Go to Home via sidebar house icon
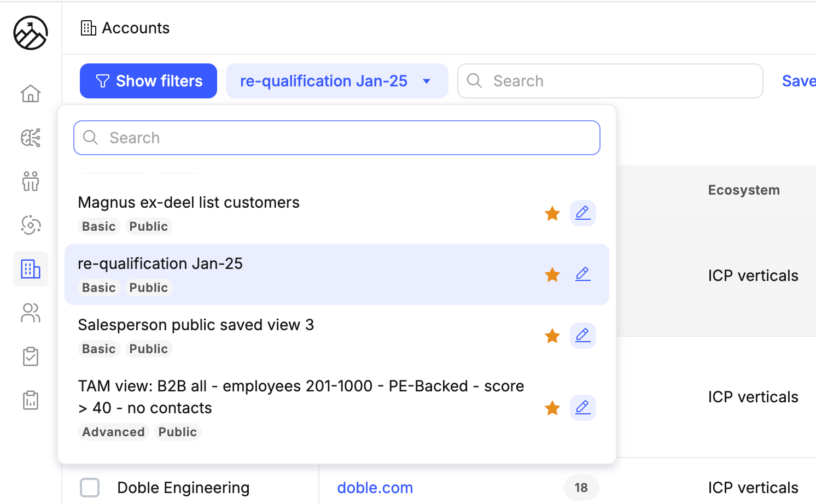 click(31, 93)
